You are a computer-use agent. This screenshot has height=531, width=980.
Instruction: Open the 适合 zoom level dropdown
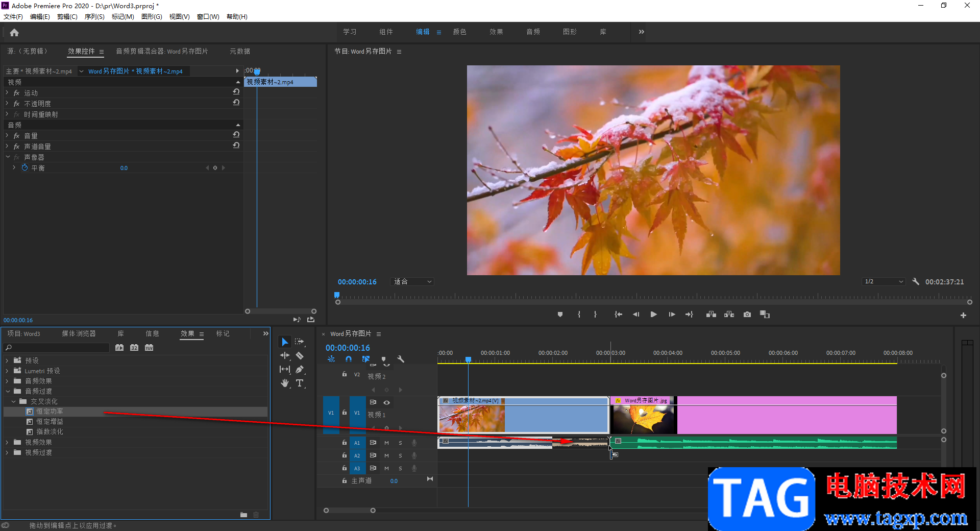tap(412, 281)
